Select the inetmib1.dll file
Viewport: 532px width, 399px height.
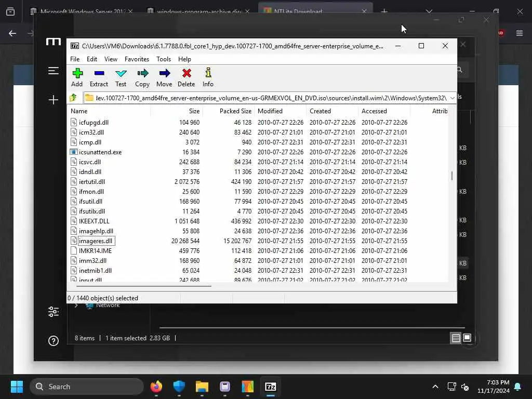point(96,270)
